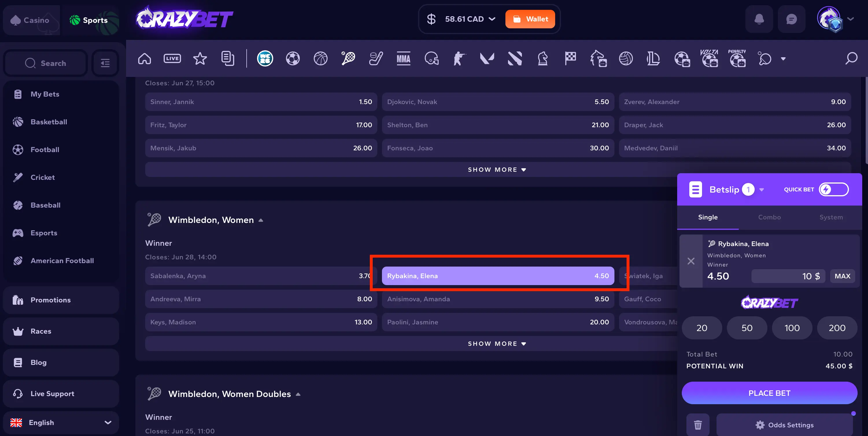
Task: Pick Anisimova, Amanda at 9.50 odds
Action: coord(498,299)
